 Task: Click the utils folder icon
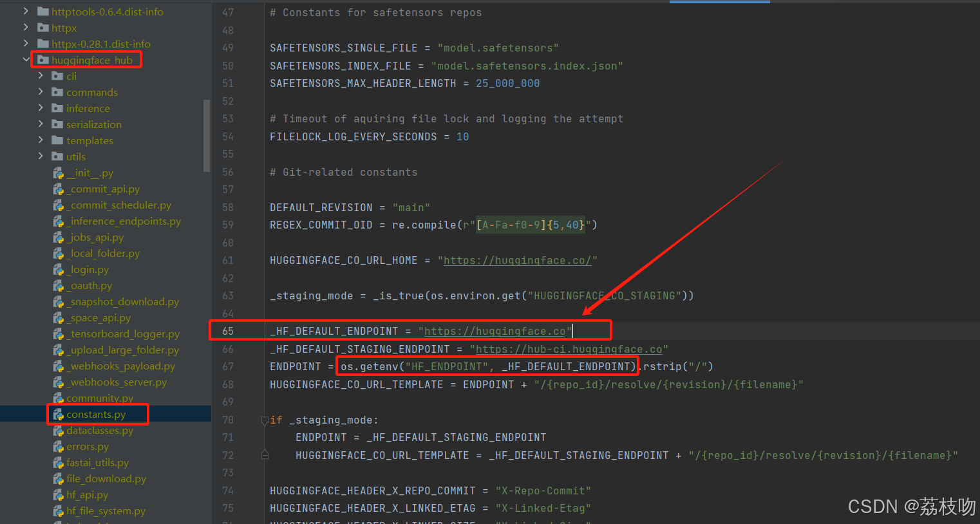click(x=57, y=156)
